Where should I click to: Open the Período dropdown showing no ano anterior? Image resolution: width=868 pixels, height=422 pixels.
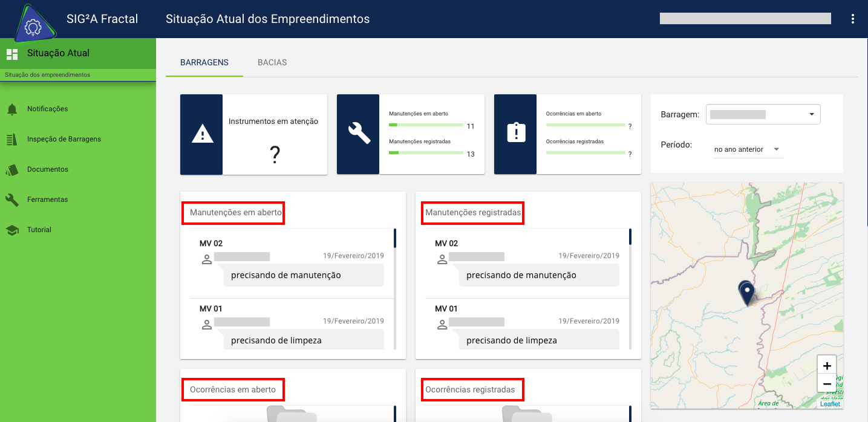(x=748, y=149)
